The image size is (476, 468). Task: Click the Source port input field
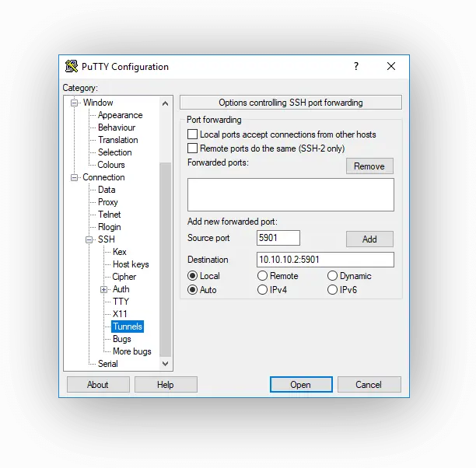(278, 238)
